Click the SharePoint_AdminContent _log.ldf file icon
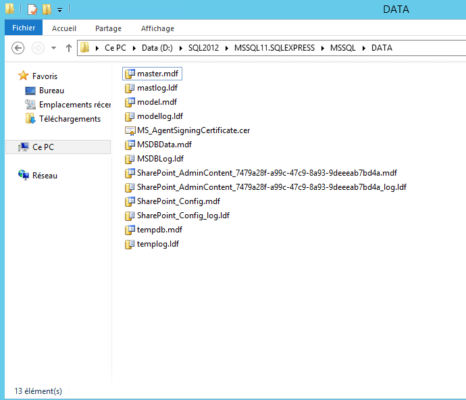This screenshot has width=466, height=400. pos(130,187)
